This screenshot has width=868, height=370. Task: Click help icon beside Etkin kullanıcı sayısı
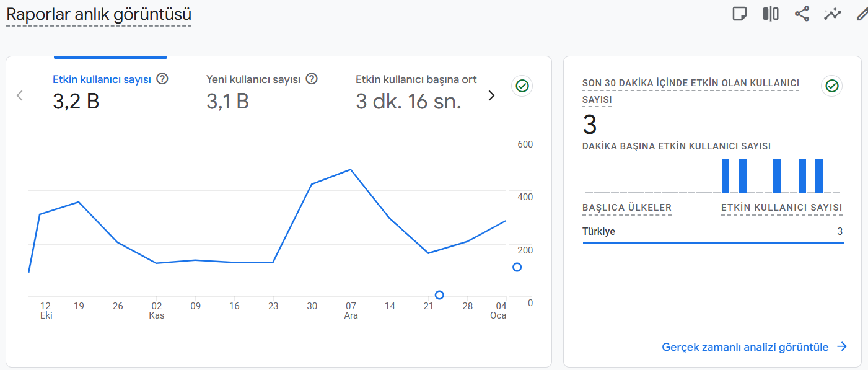[x=162, y=79]
